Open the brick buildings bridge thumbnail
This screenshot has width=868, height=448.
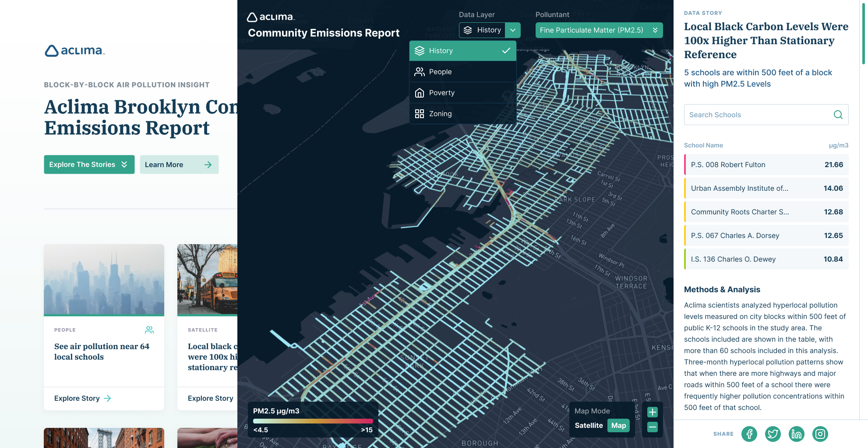(104, 438)
